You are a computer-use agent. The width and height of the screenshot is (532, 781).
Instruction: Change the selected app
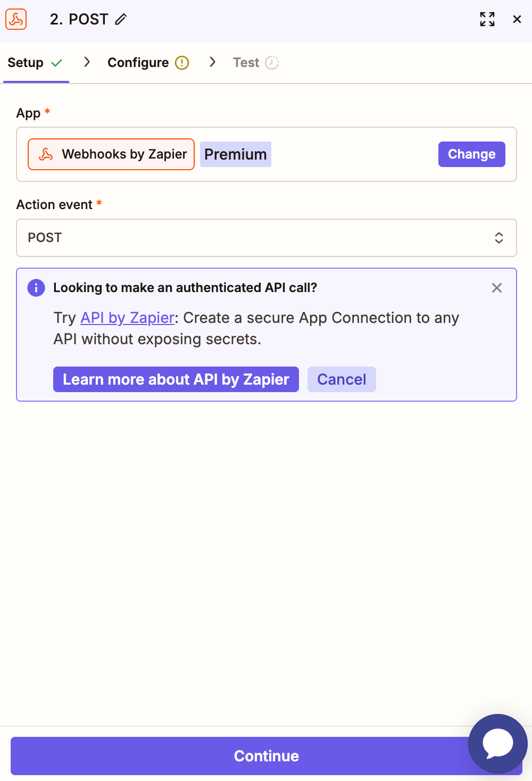(x=472, y=154)
